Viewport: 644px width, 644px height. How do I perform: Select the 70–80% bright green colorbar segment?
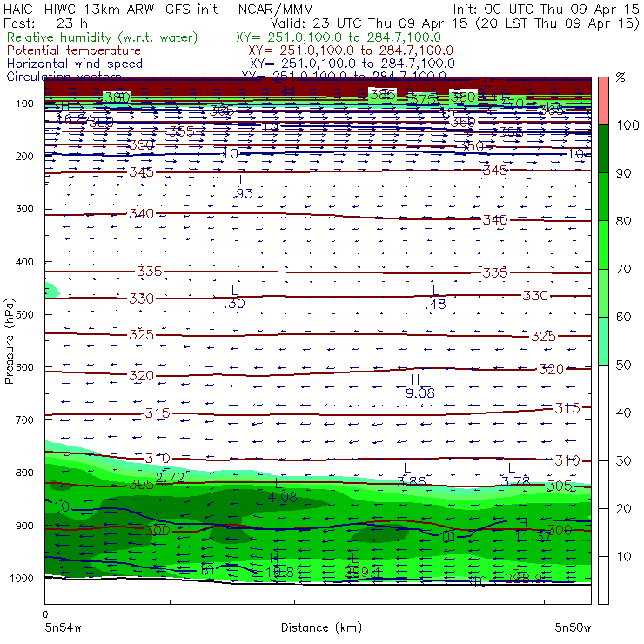coord(603,245)
